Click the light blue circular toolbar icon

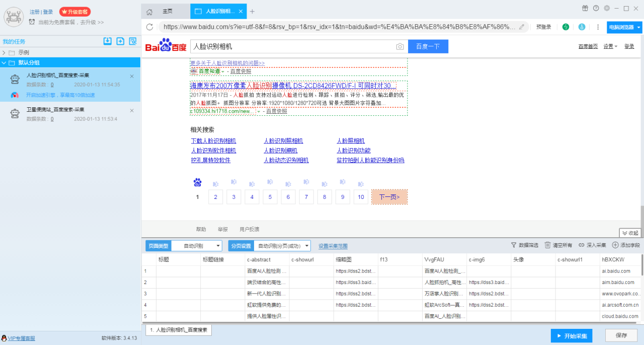click(582, 27)
